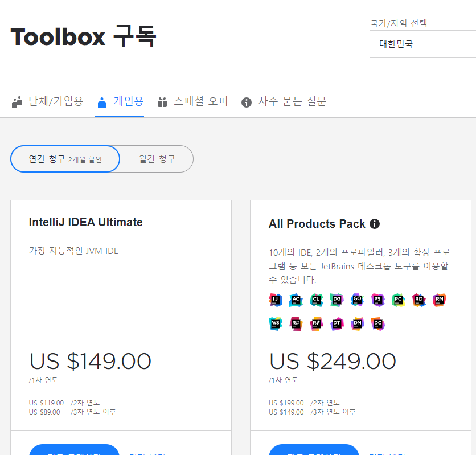Click the Rider (RD) product icon
This screenshot has width=476, height=455.
[419, 300]
